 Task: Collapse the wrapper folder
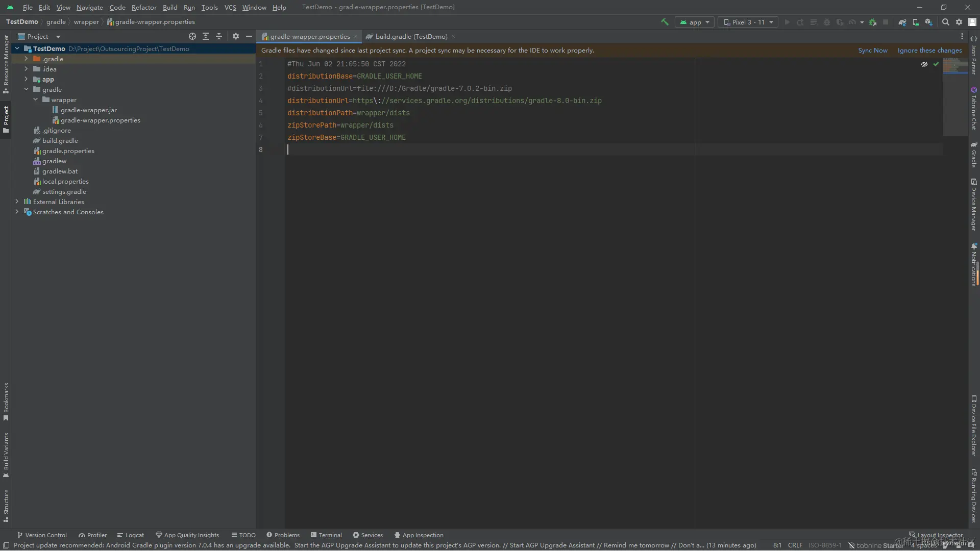click(35, 99)
